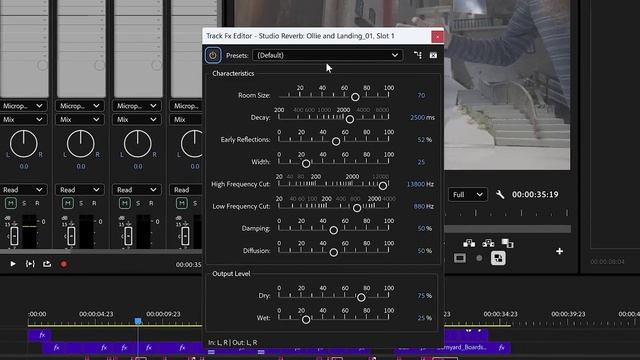Toggle Mute (M) on the leftmost channel

11,203
